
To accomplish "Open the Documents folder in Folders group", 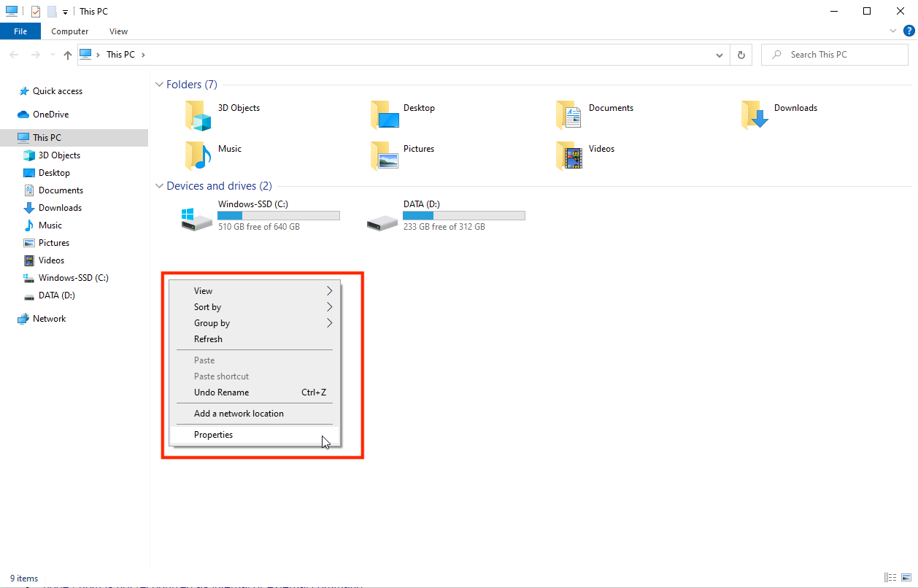I will pos(569,115).
